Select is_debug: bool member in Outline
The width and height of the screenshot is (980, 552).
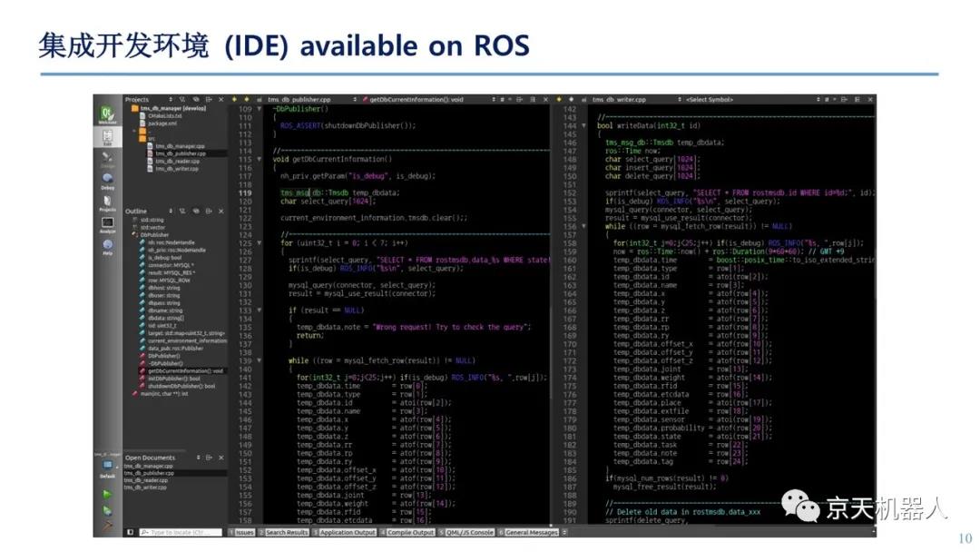[x=161, y=257]
